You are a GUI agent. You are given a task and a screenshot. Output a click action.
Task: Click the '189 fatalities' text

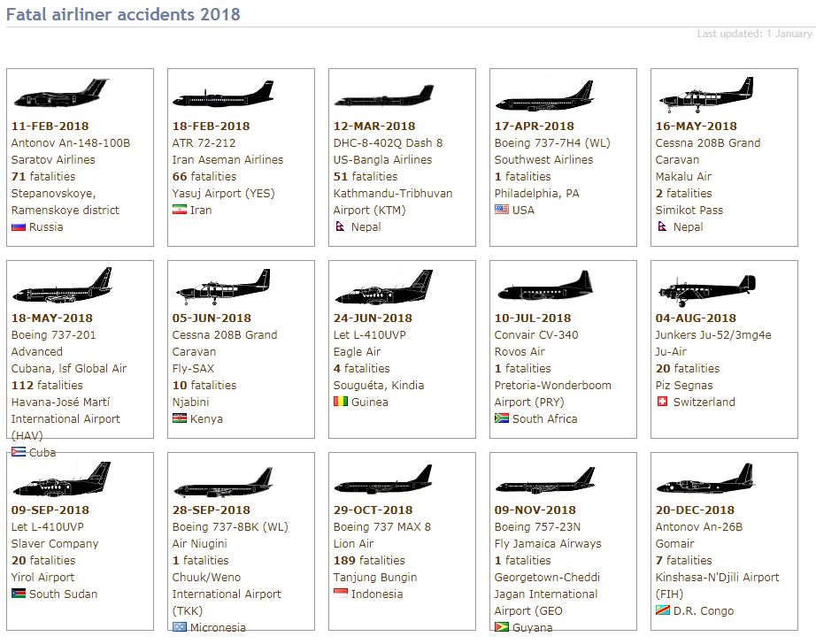click(x=369, y=560)
